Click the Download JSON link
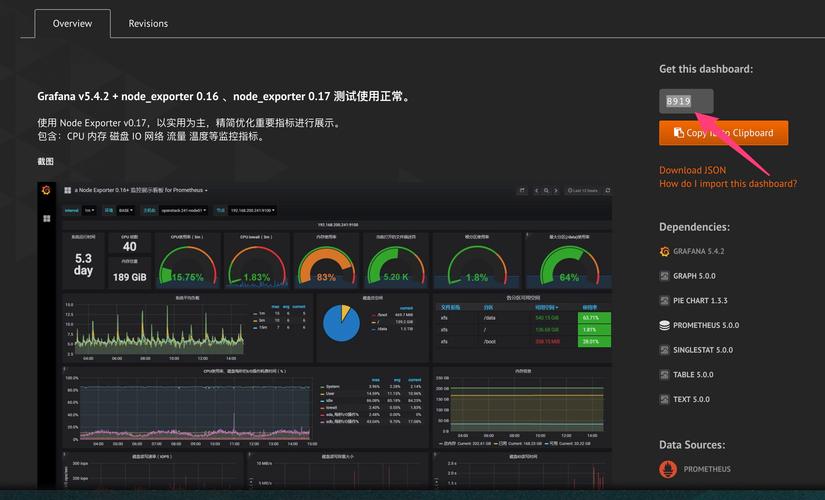The width and height of the screenshot is (825, 500). tap(692, 170)
